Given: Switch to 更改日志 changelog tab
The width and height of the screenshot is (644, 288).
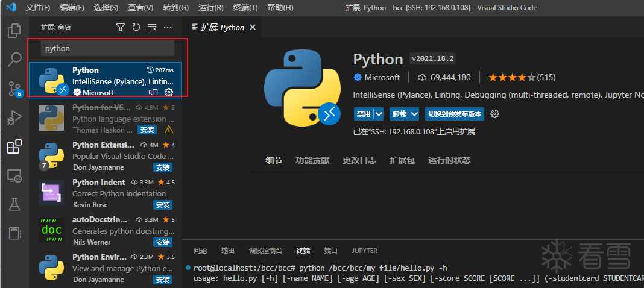Looking at the screenshot, I should pyautogui.click(x=359, y=160).
